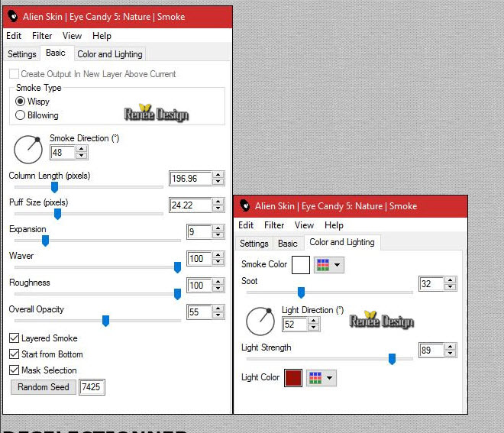The width and height of the screenshot is (504, 433).
Task: Open View menu in left Smoke window
Action: tap(72, 36)
